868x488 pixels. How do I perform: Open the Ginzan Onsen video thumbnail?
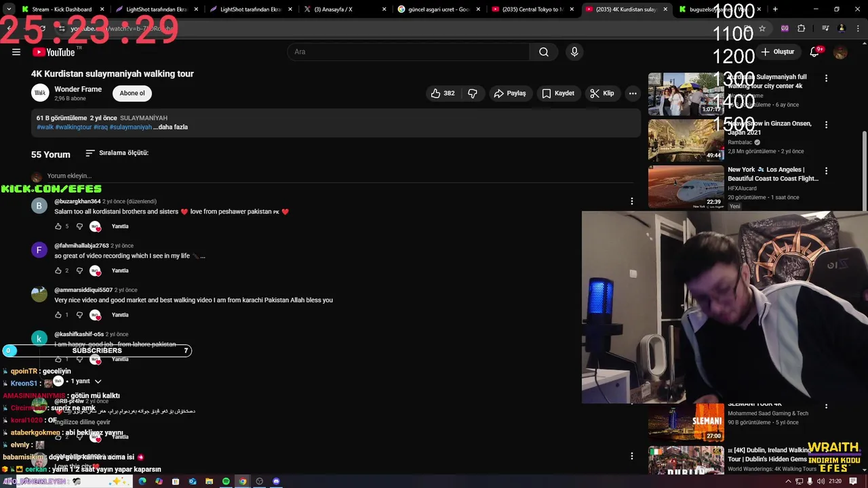coord(686,140)
